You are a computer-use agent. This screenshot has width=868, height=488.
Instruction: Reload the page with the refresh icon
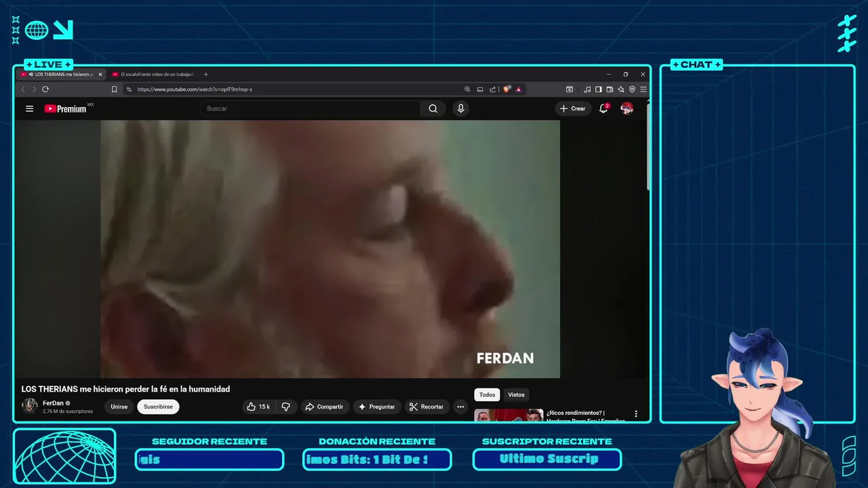pyautogui.click(x=45, y=89)
